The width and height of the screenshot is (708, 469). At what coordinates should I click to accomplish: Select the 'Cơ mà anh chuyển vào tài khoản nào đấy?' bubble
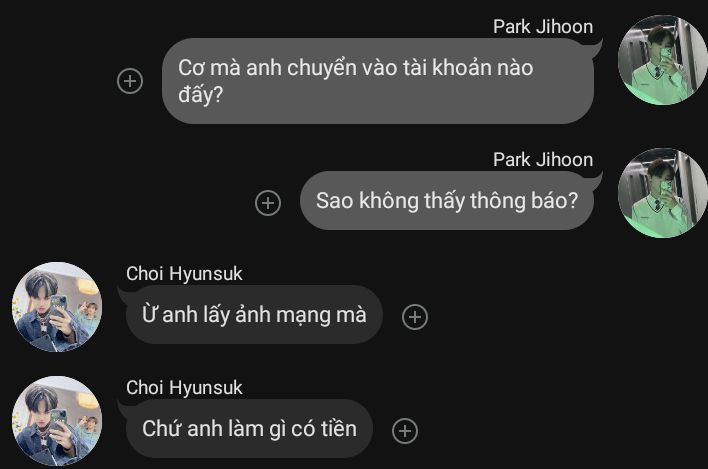[377, 81]
